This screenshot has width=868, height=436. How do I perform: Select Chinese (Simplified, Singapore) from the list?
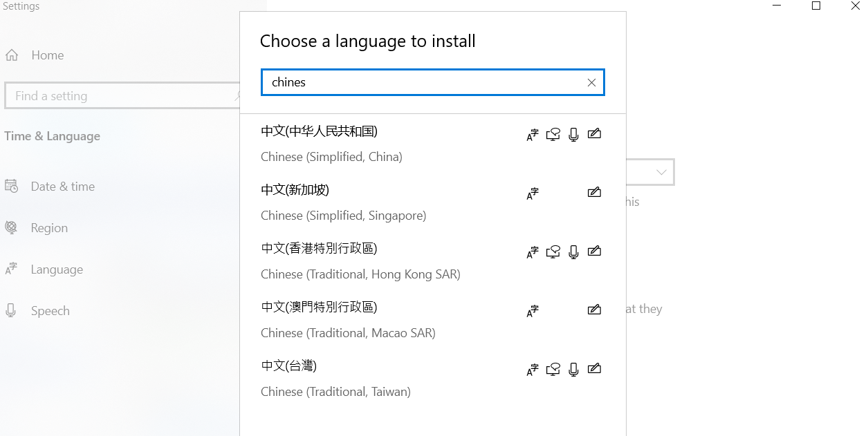pos(343,202)
